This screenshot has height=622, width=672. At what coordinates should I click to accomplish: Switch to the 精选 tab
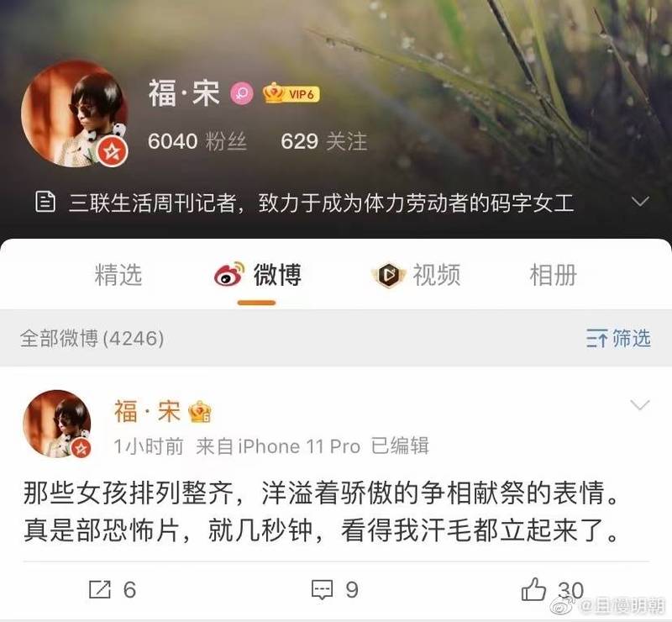(118, 275)
